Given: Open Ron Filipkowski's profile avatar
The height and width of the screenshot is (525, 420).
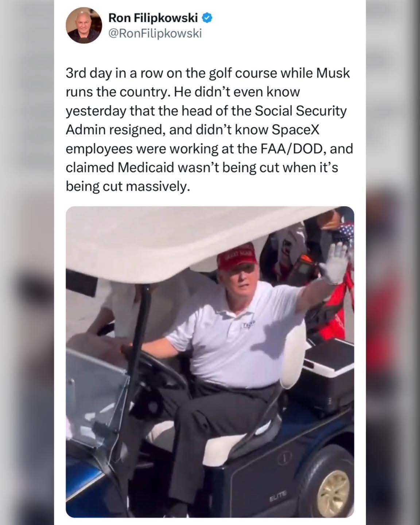Looking at the screenshot, I should [83, 25].
